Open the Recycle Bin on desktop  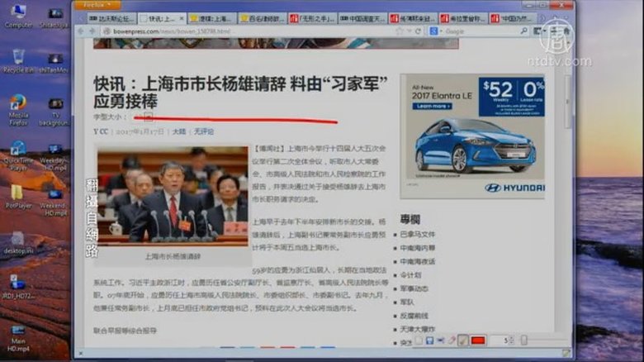click(x=17, y=60)
